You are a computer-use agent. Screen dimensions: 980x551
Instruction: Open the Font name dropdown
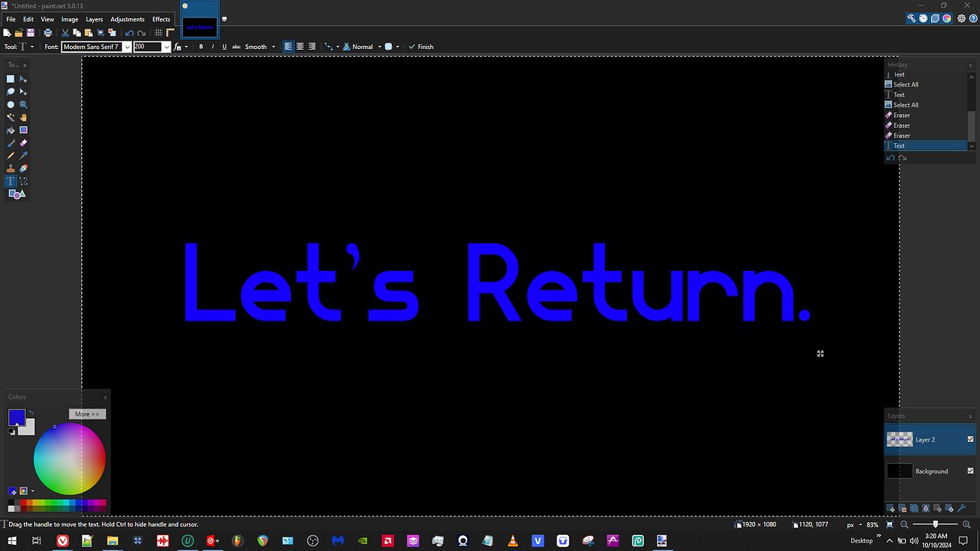coord(127,47)
